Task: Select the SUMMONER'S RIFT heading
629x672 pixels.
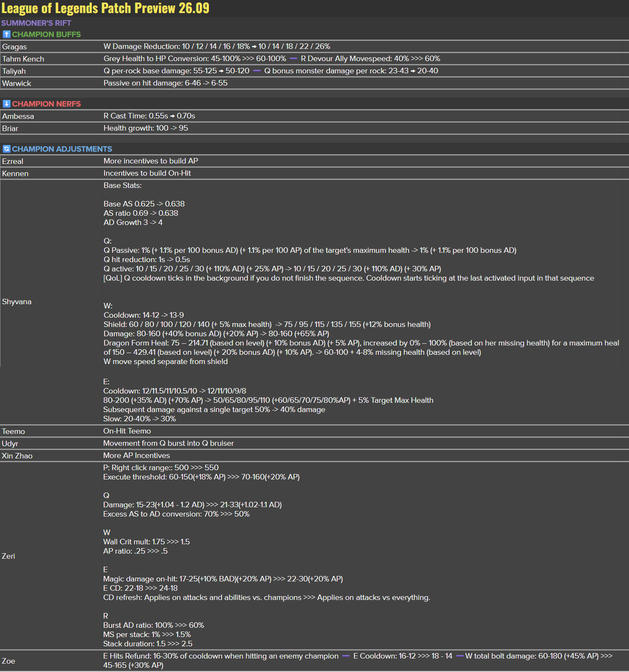Action: pyautogui.click(x=36, y=23)
